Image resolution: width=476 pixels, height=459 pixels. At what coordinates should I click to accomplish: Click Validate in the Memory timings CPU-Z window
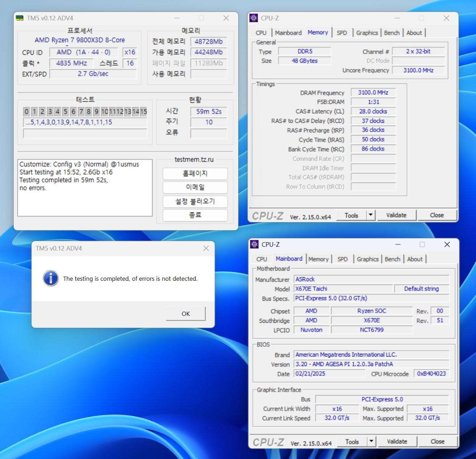(x=396, y=215)
